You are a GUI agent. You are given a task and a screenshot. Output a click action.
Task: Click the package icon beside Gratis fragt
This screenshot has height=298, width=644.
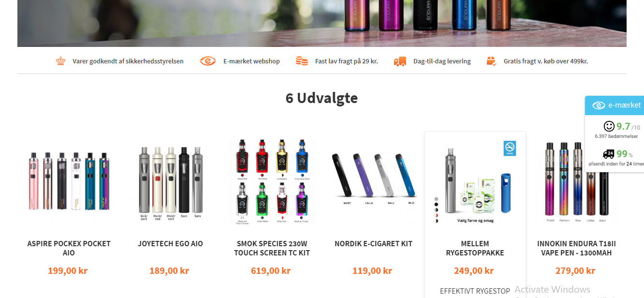point(492,61)
